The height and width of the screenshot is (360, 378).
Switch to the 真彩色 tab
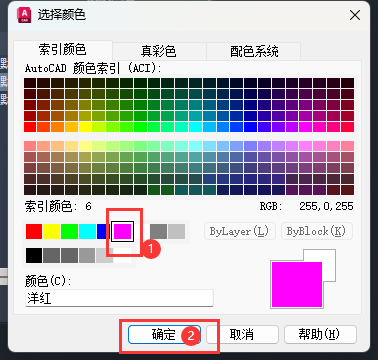click(x=159, y=51)
